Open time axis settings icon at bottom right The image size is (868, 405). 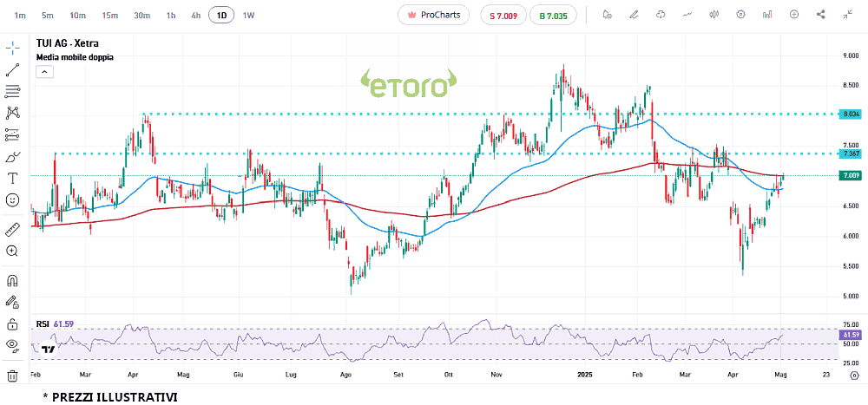(x=853, y=376)
